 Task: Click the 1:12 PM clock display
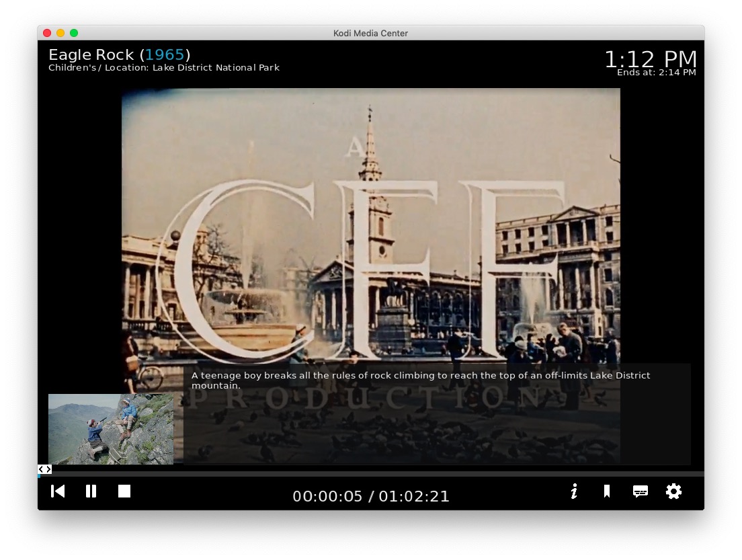coord(650,59)
